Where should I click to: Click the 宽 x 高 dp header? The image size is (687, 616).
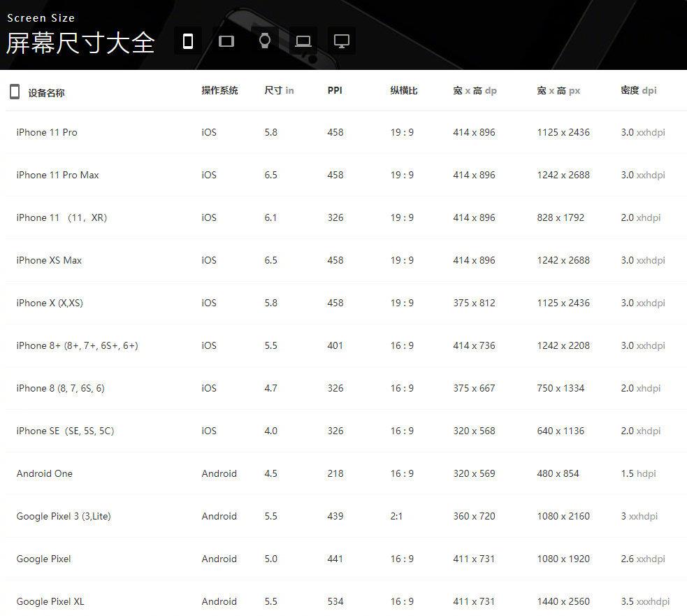(x=475, y=90)
